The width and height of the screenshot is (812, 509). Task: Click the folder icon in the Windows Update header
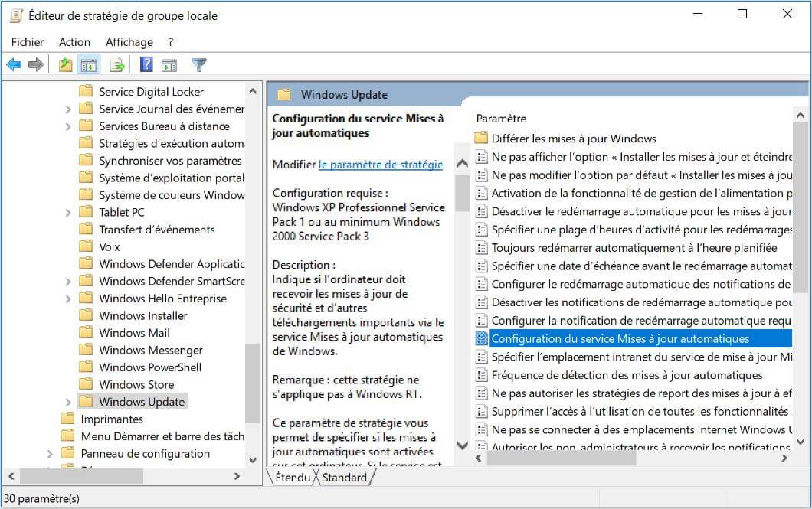click(x=283, y=95)
